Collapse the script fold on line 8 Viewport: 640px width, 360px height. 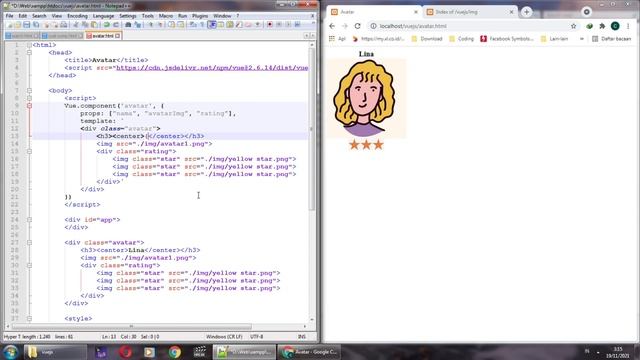29,98
